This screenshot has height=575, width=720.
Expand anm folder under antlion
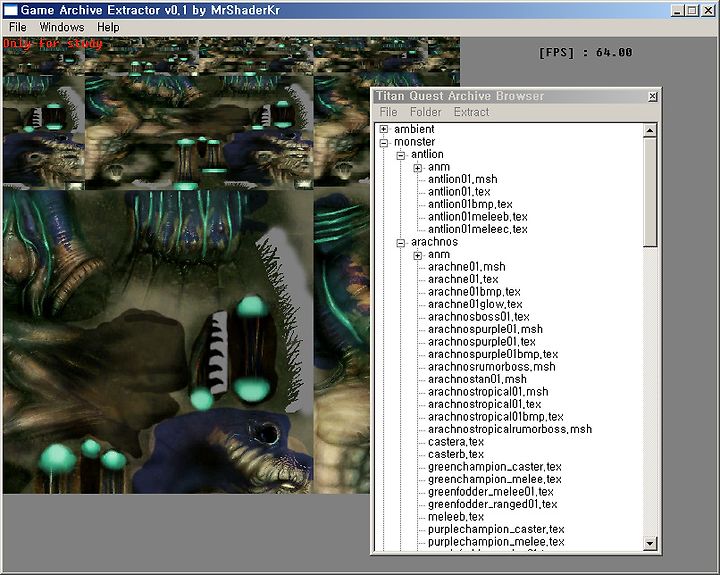417,168
